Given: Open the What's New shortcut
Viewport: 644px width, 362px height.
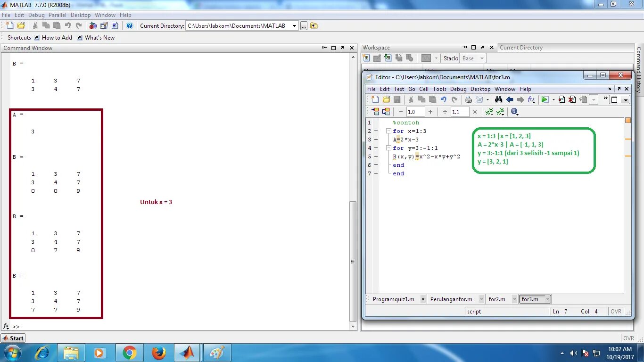Looking at the screenshot, I should pos(96,38).
